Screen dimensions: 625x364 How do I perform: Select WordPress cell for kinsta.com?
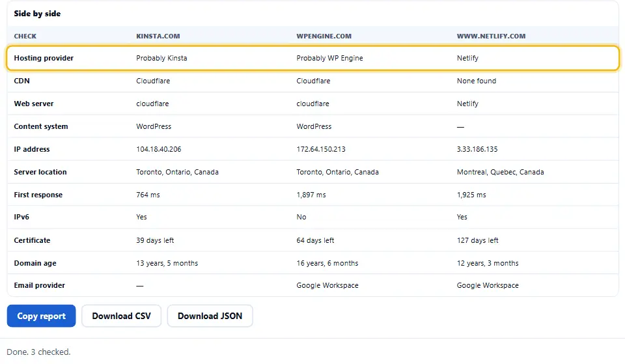click(x=154, y=126)
